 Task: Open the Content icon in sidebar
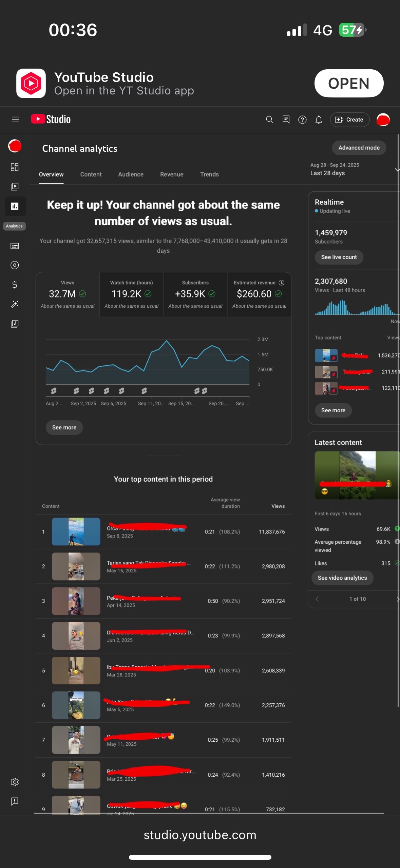[x=15, y=186]
